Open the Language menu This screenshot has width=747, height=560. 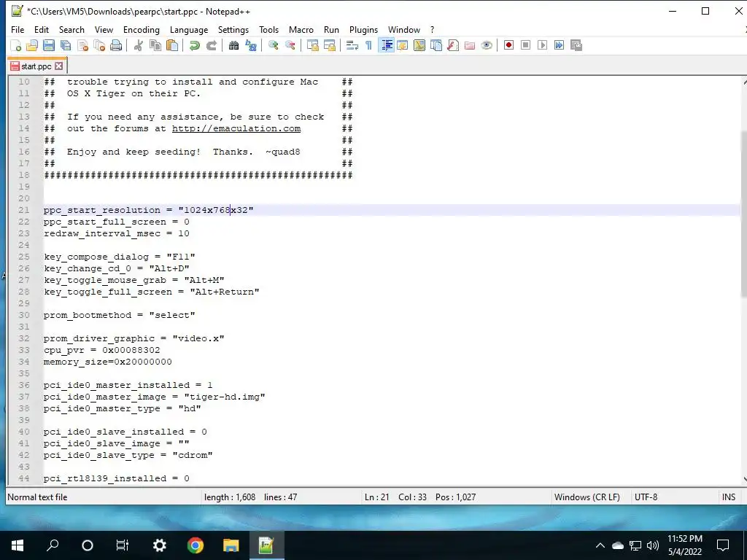pyautogui.click(x=189, y=29)
